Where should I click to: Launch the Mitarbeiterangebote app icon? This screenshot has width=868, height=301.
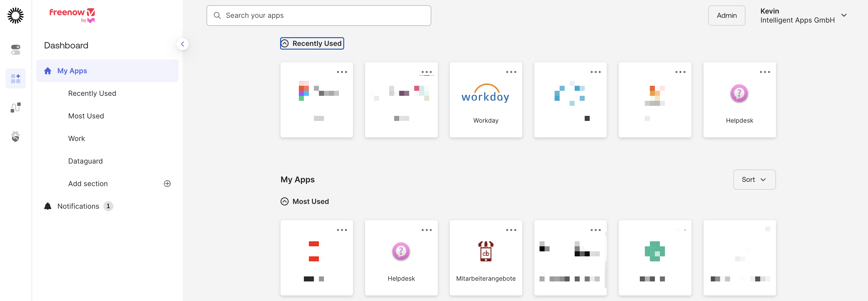(486, 251)
